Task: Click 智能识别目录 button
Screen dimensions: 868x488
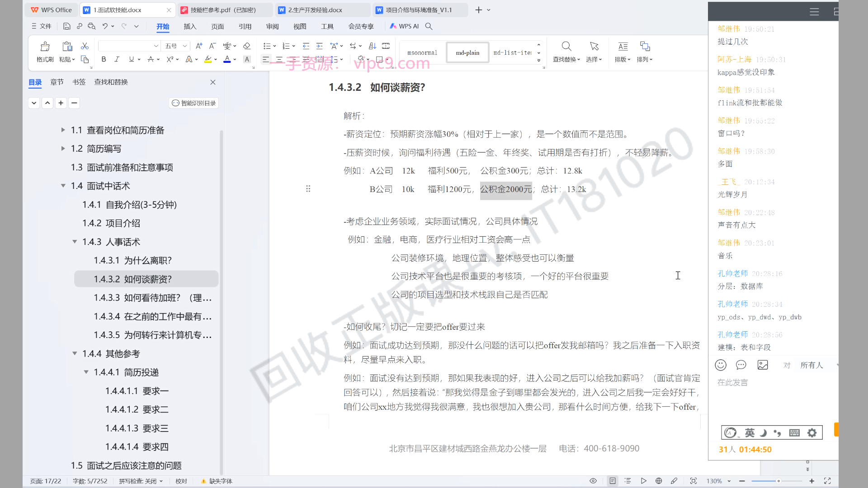Action: click(x=194, y=103)
